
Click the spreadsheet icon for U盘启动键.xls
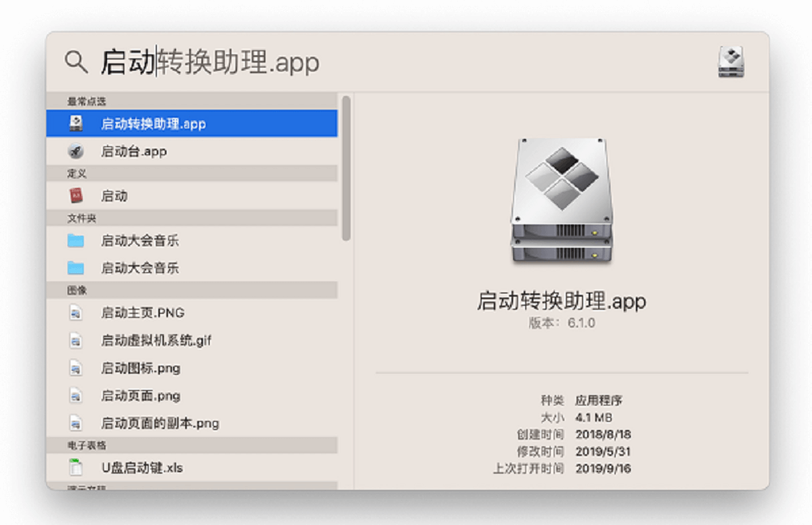click(77, 468)
